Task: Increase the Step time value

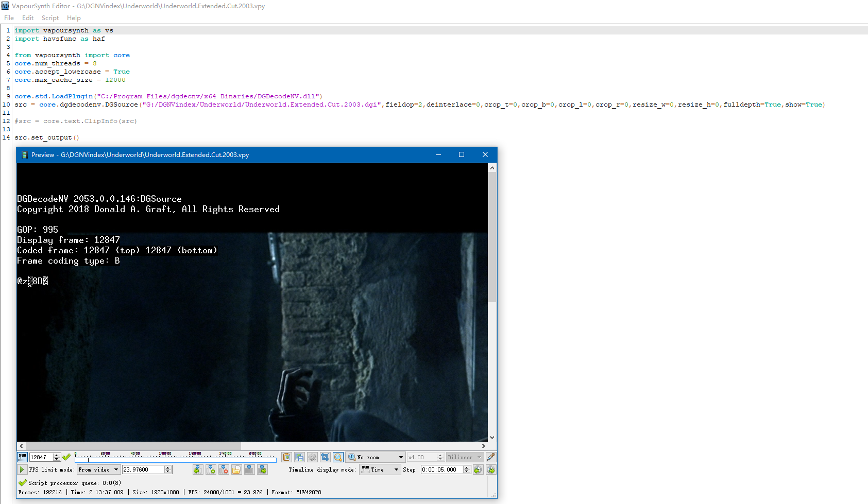Action: 467,467
